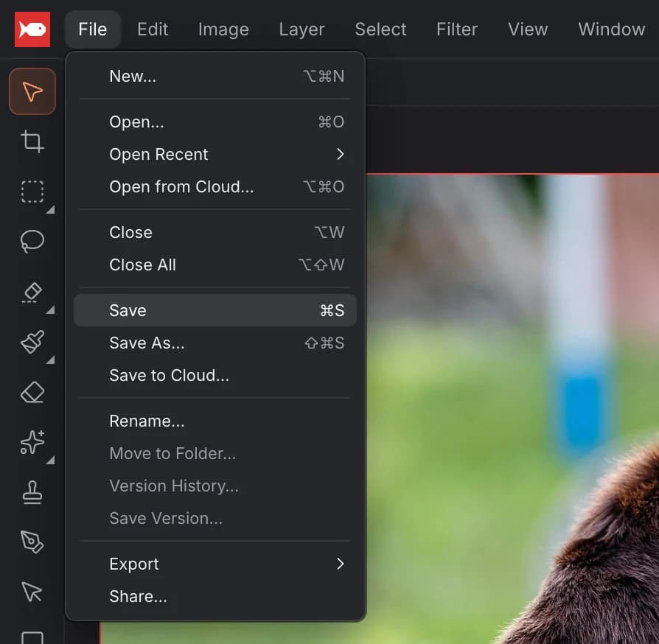The image size is (659, 644).
Task: Choose Close All
Action: [x=215, y=265]
